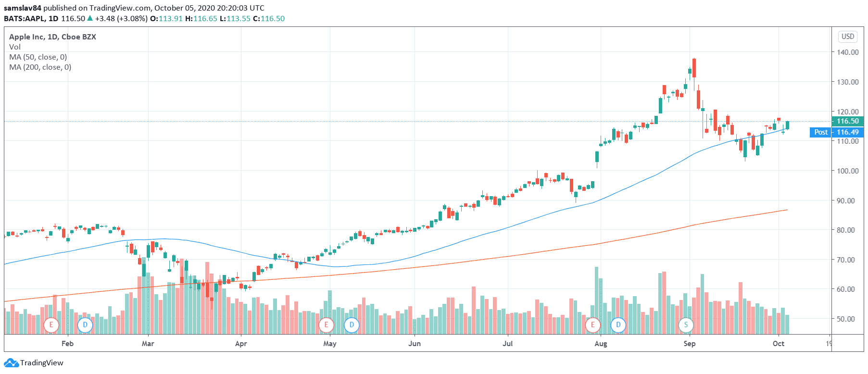Open the earnings marker just before Aug
868x374 pixels.
click(592, 325)
